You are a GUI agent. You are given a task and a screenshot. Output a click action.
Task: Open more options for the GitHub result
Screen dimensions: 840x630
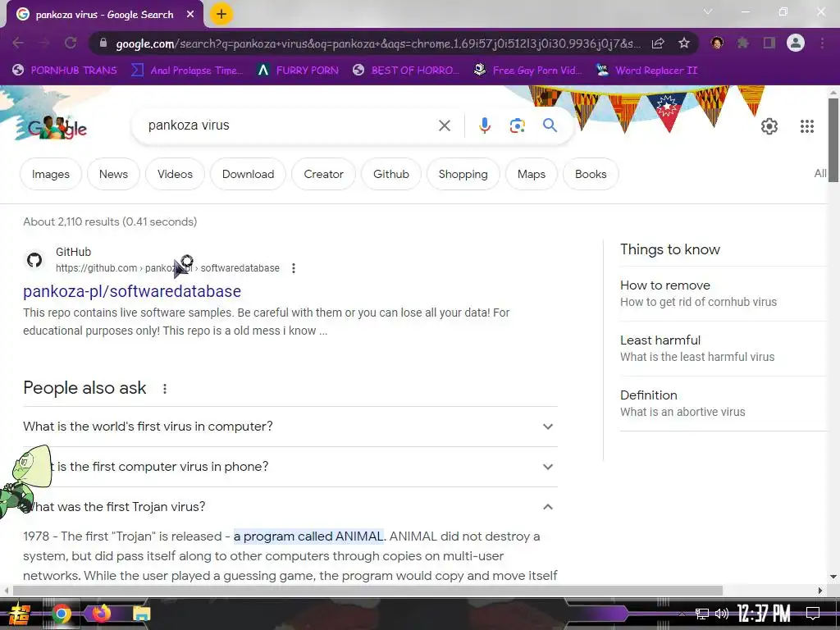pyautogui.click(x=293, y=268)
